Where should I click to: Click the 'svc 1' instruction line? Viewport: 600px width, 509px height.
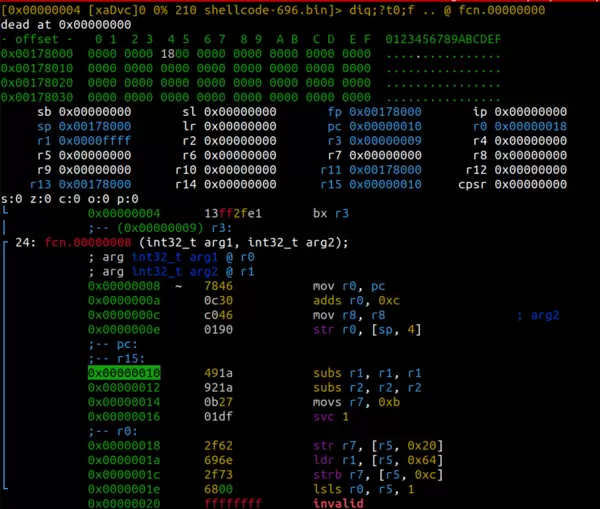point(332,417)
